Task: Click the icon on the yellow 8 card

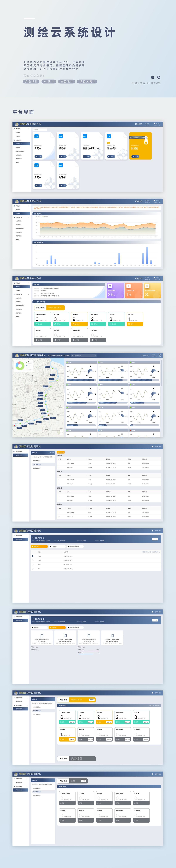Action: coord(147,286)
